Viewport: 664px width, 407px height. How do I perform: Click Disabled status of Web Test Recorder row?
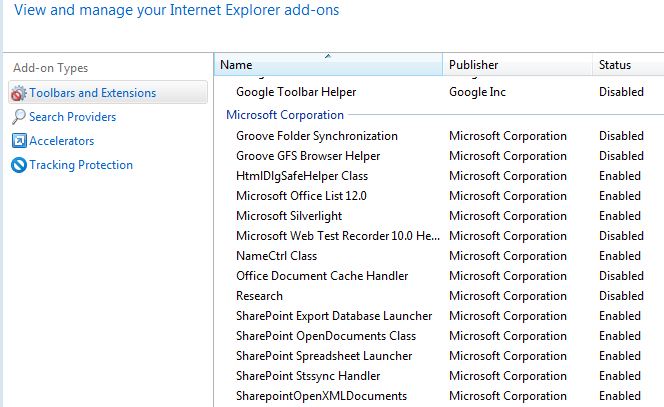pyautogui.click(x=621, y=236)
